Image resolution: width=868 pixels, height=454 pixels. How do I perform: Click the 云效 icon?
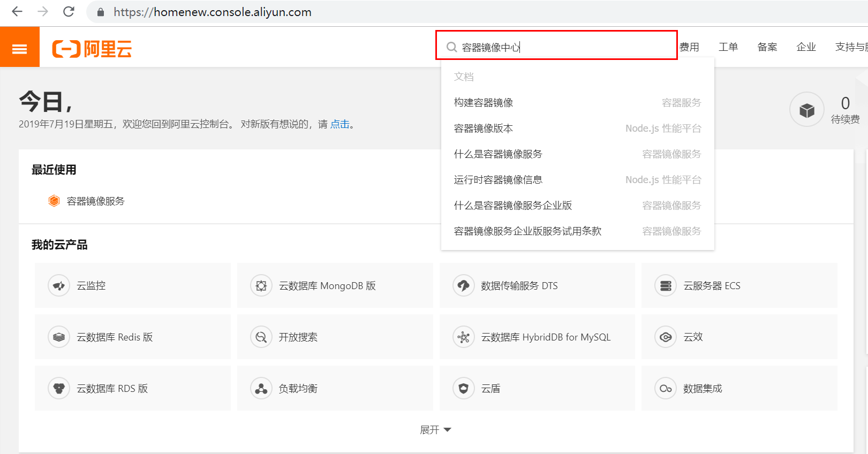pyautogui.click(x=666, y=337)
